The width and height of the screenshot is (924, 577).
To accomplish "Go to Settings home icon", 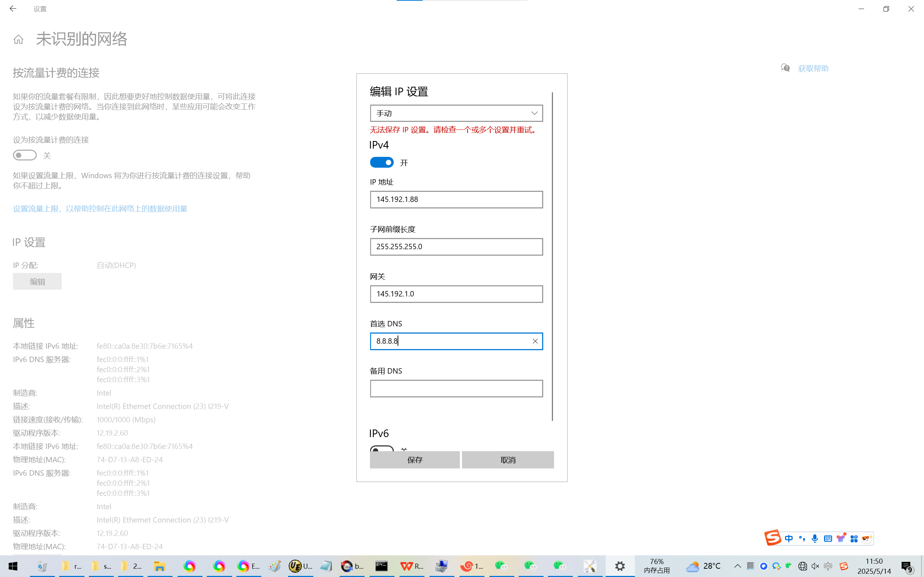I will tap(18, 39).
